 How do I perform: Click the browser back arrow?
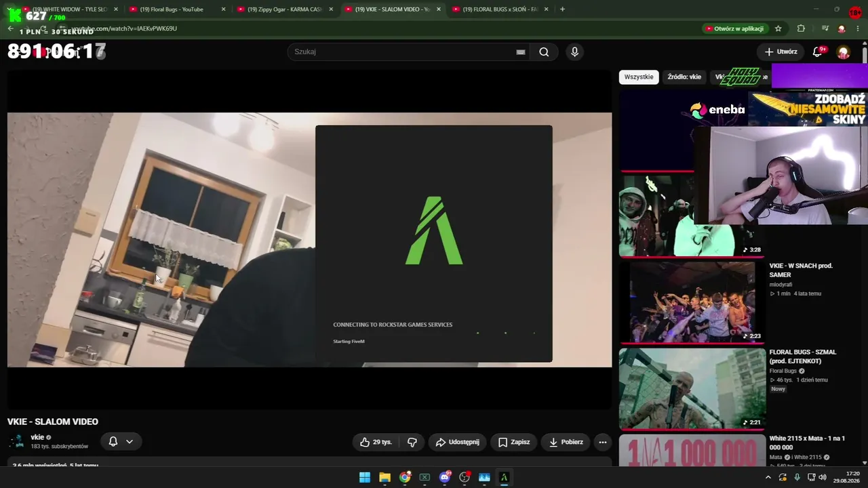click(10, 28)
